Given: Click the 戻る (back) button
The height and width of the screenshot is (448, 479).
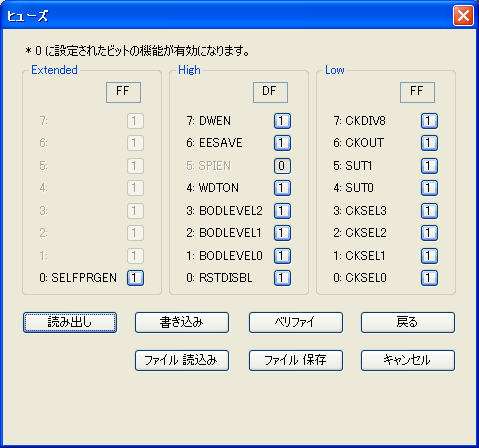Looking at the screenshot, I should pyautogui.click(x=408, y=322).
